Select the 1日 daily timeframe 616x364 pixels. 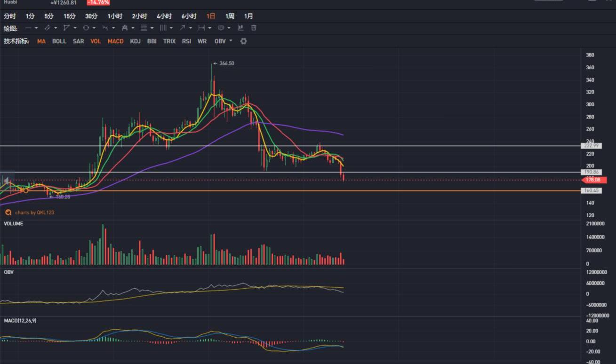(x=211, y=16)
